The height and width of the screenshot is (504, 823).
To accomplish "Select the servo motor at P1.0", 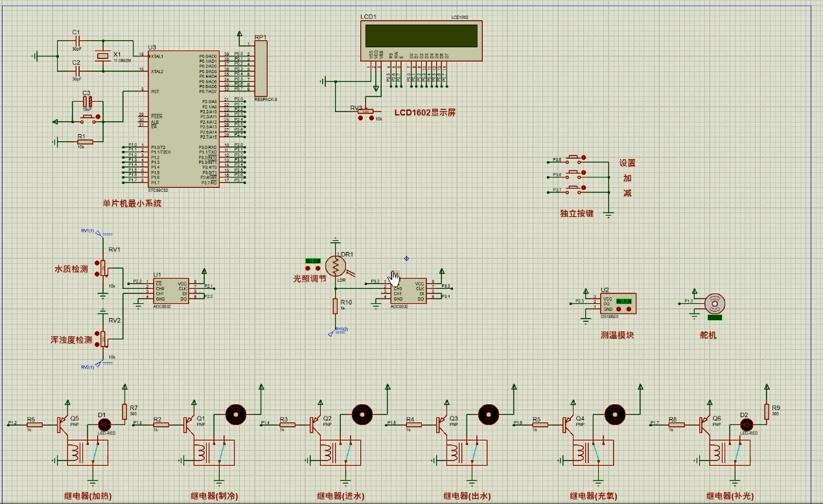I will pos(714,303).
